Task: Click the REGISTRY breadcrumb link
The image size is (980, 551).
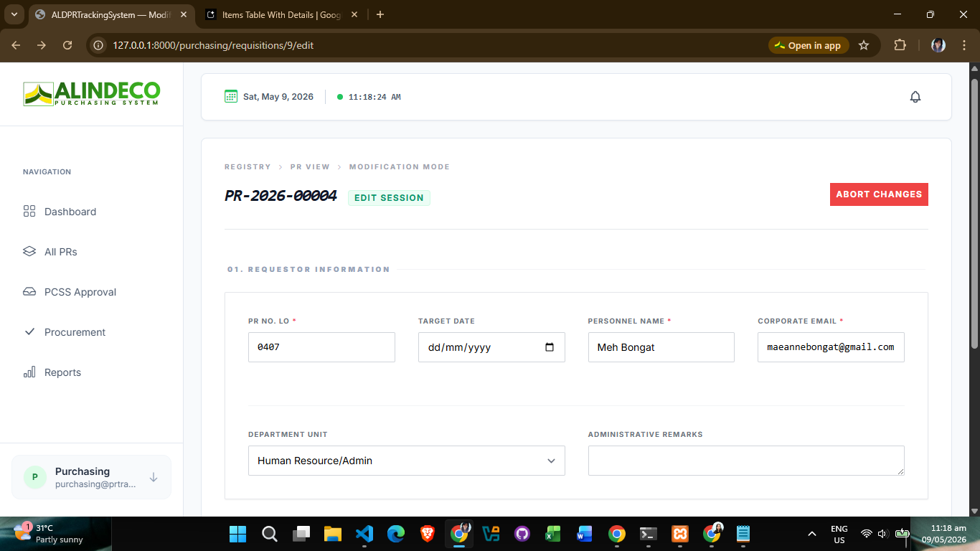Action: (248, 166)
